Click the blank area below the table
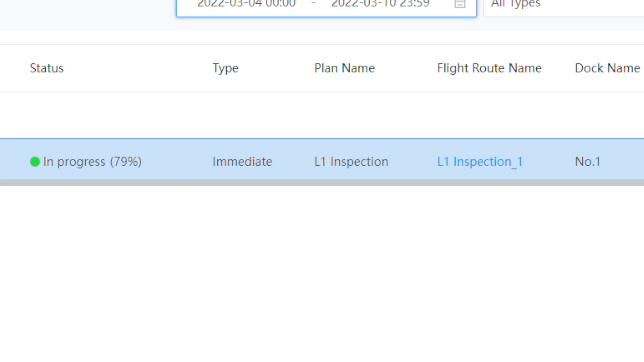Viewport: 644px width, 362px height. click(322, 273)
